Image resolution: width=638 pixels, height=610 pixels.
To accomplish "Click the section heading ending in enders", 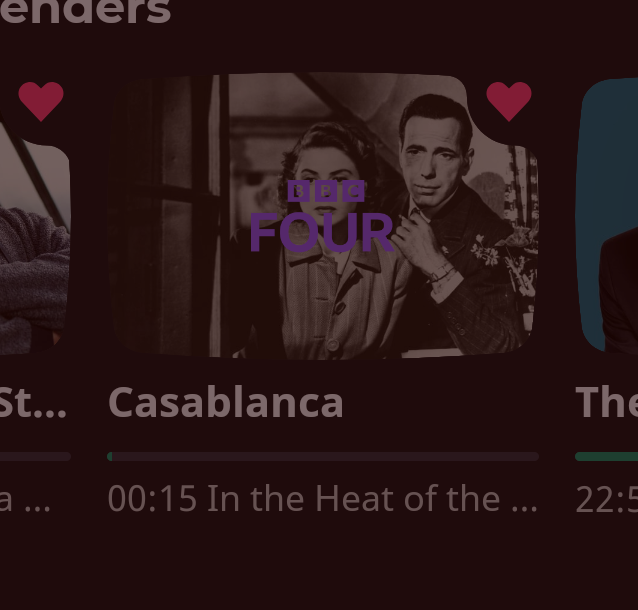I will click(x=85, y=11).
